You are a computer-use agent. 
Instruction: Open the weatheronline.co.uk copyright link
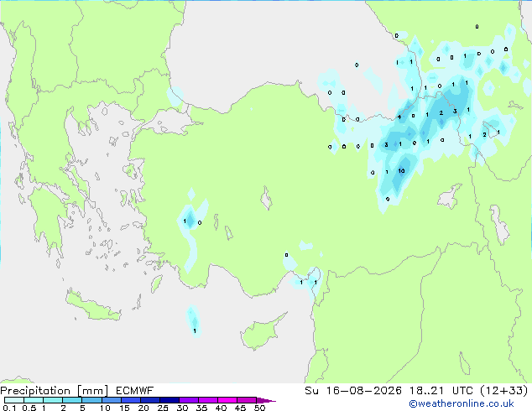(462, 403)
